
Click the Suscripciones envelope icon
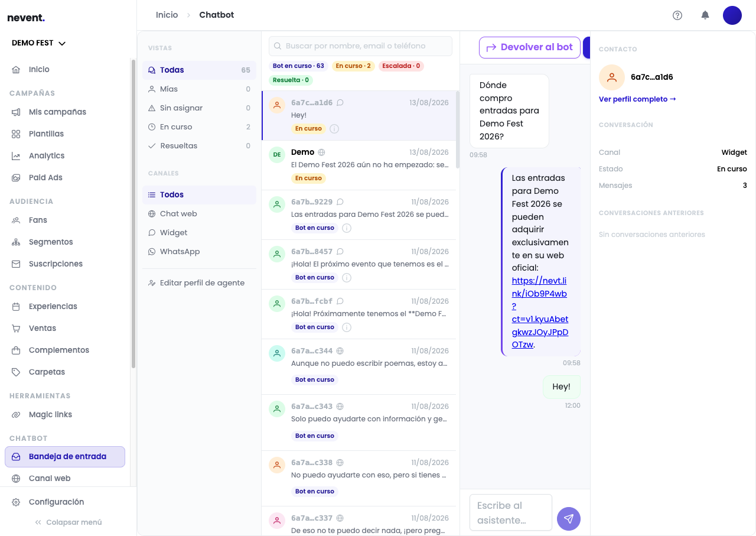17,264
